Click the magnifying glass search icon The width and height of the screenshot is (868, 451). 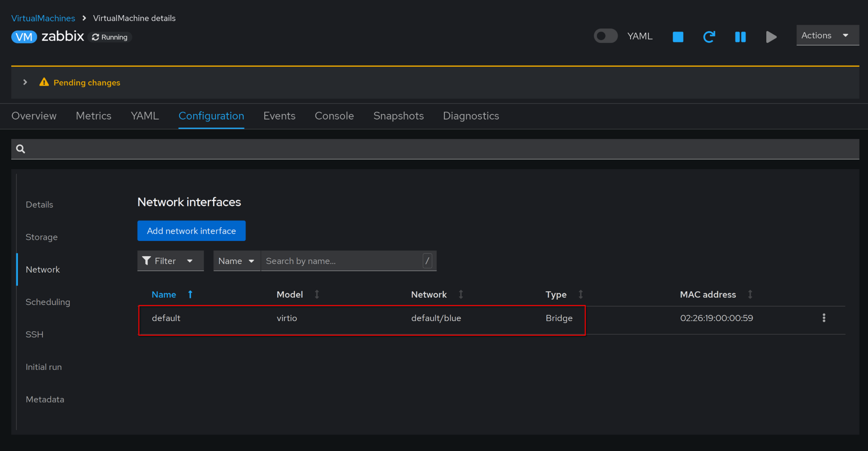point(21,149)
